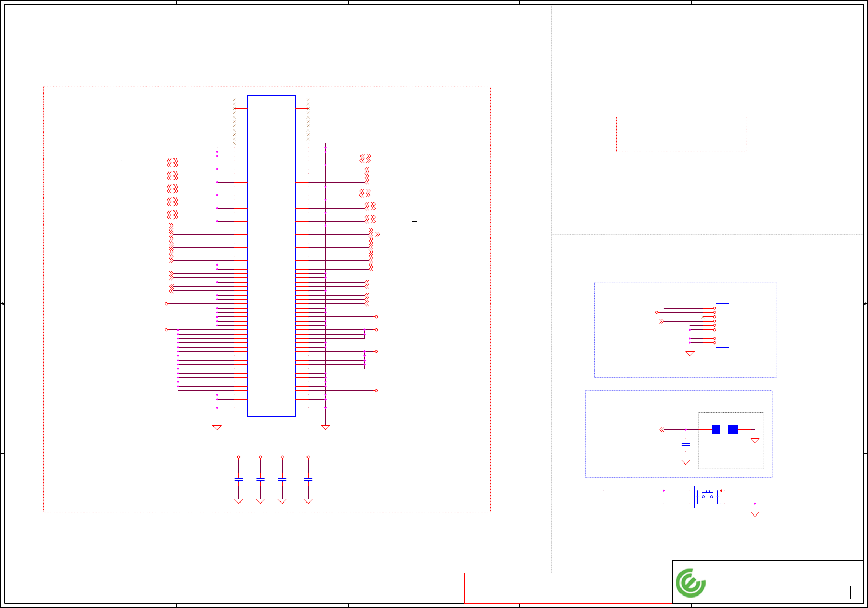Screen dimensions: 868x608
Task: Select the small blue connector header symbol
Action: point(722,325)
